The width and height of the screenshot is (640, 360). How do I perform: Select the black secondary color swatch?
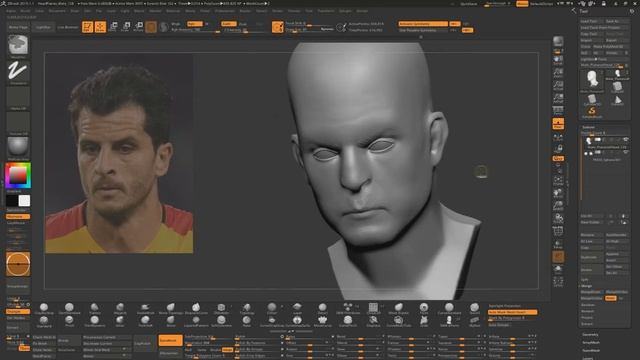pos(12,201)
